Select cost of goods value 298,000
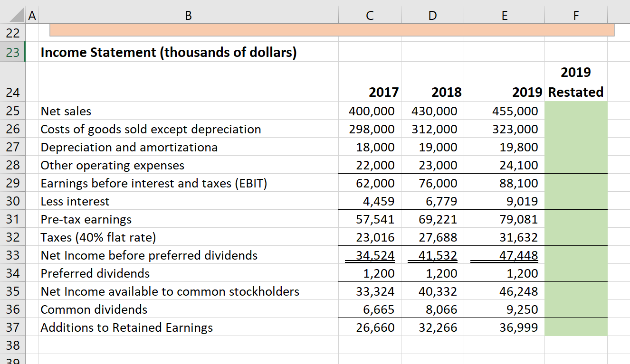The width and height of the screenshot is (630, 364). pos(372,129)
